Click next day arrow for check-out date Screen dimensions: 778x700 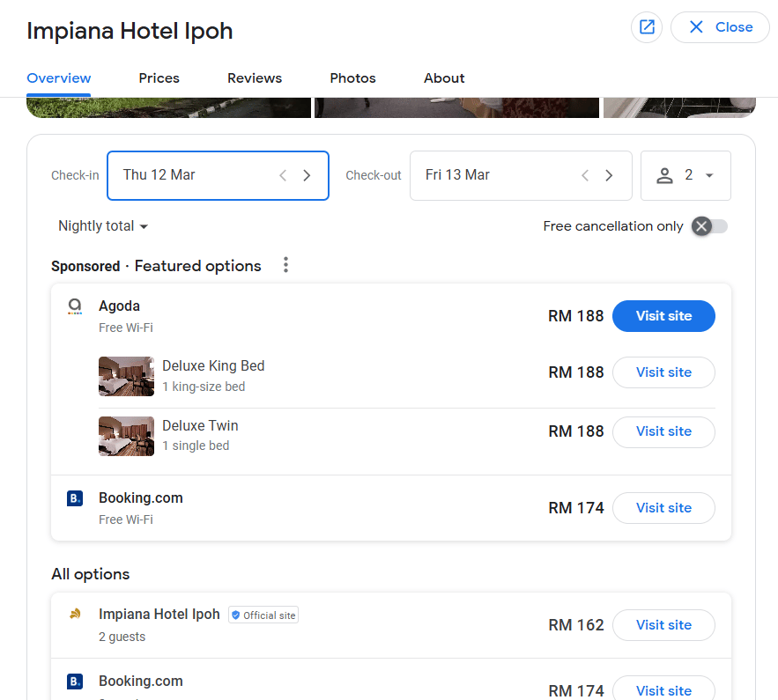[609, 175]
